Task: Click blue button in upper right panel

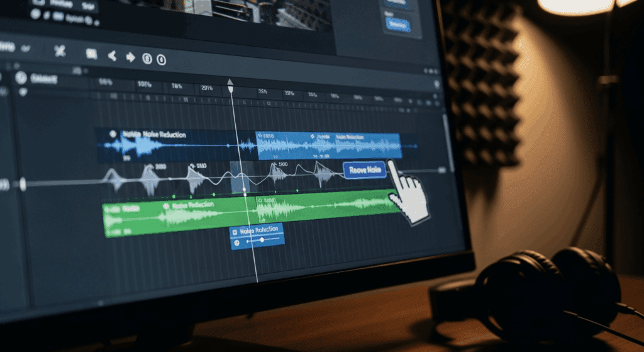Action: (398, 26)
